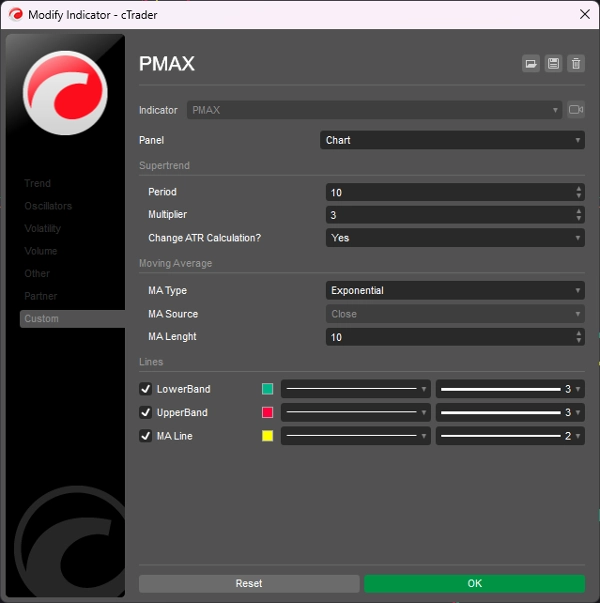Screen dimensions: 600x603
Task: Click the save preset floppy disk icon
Action: click(553, 64)
